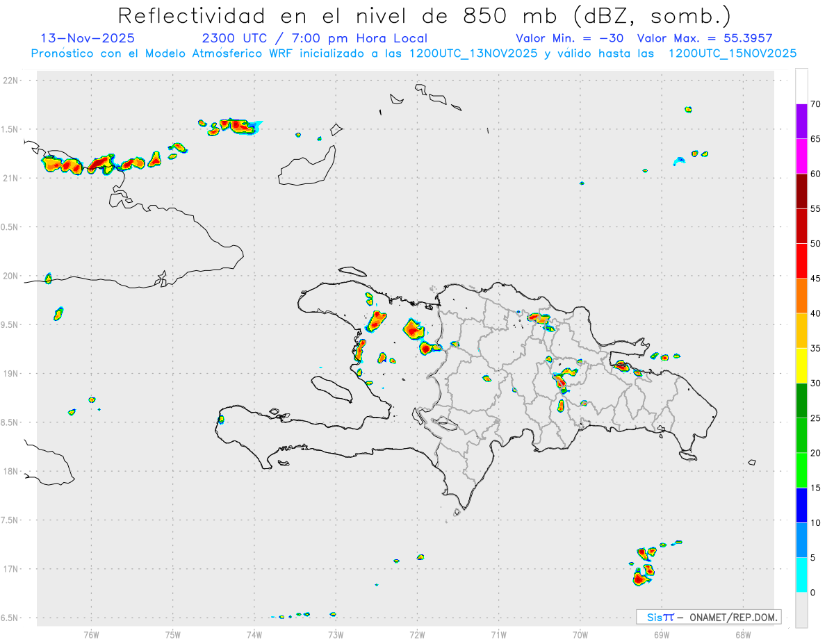
Task: Click the colorbar label '15'
Action: (816, 488)
